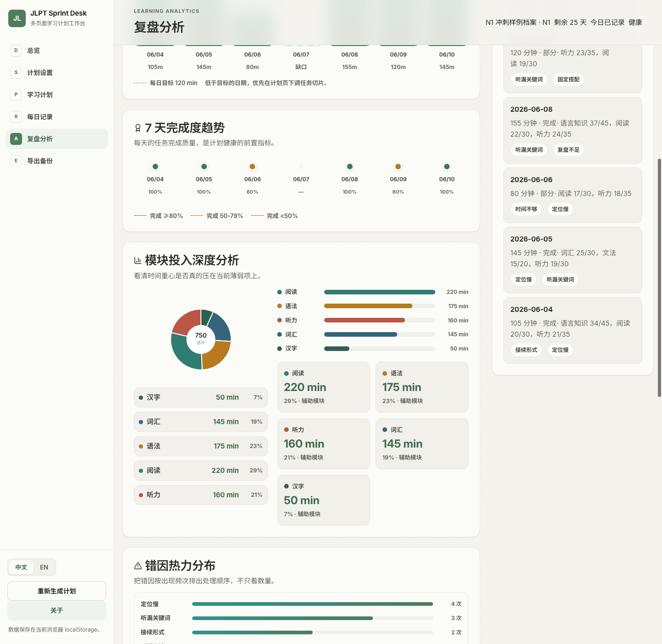The height and width of the screenshot is (644, 662).
Task: Click the red 听力 donut segment
Action: coord(187,322)
